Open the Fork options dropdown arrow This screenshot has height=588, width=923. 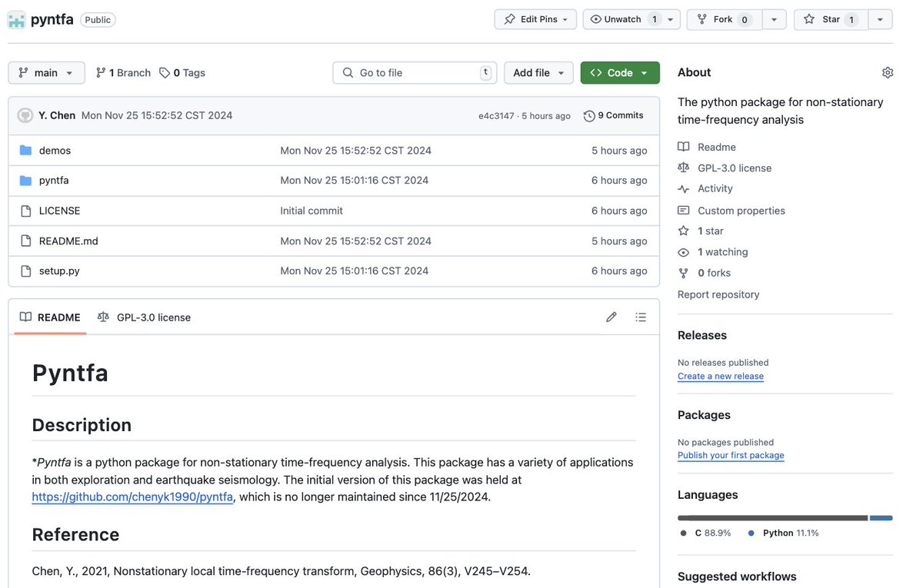(774, 19)
